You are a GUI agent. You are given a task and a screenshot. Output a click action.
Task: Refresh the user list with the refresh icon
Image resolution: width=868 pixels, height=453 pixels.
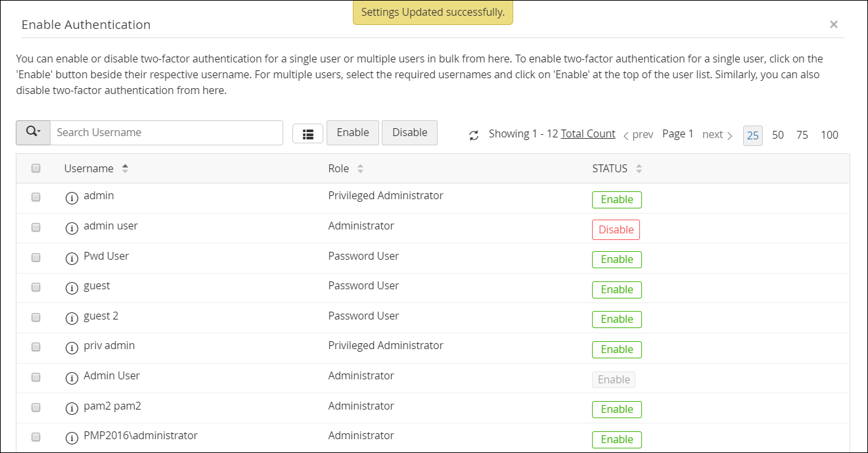click(x=474, y=135)
